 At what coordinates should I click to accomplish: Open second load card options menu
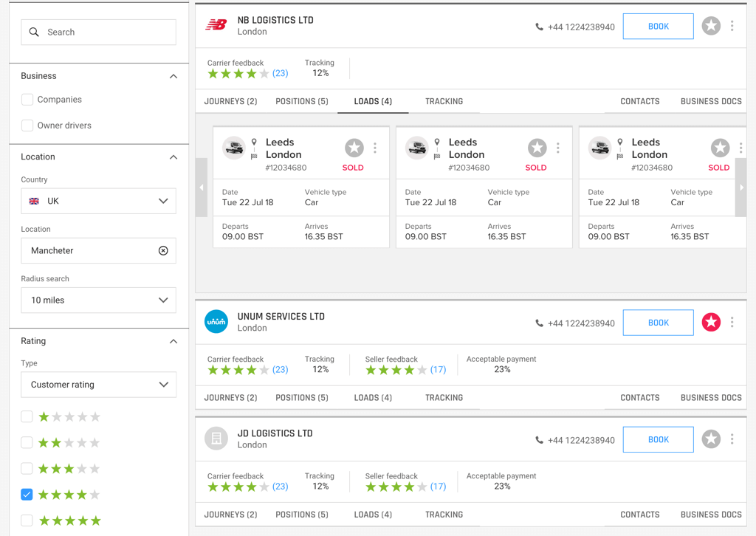[x=558, y=148]
